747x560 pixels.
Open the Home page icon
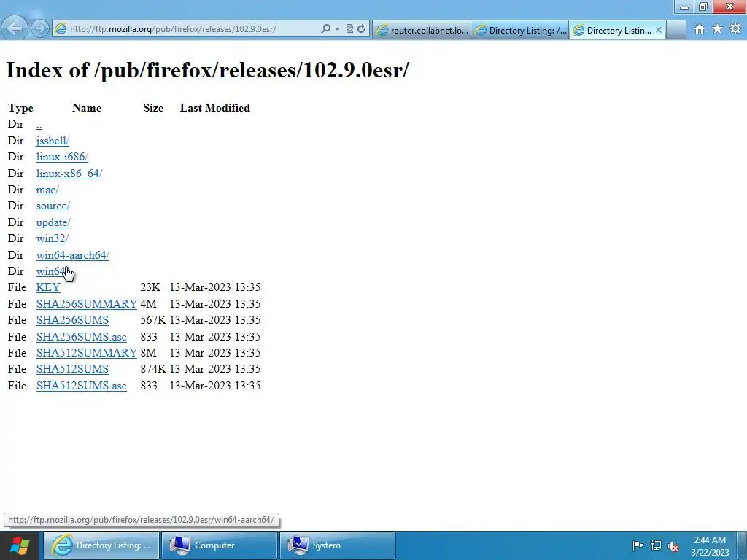[x=700, y=29]
